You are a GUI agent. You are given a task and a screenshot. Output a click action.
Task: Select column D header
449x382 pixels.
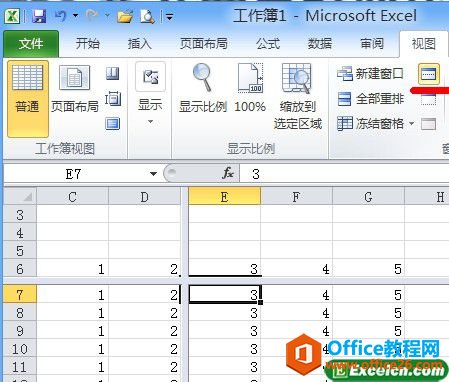pos(144,197)
